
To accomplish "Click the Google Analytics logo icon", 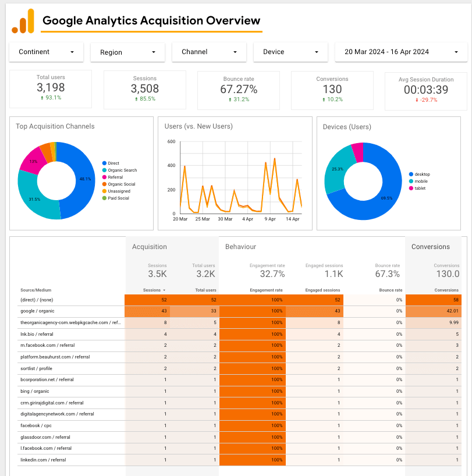I will tap(23, 21).
